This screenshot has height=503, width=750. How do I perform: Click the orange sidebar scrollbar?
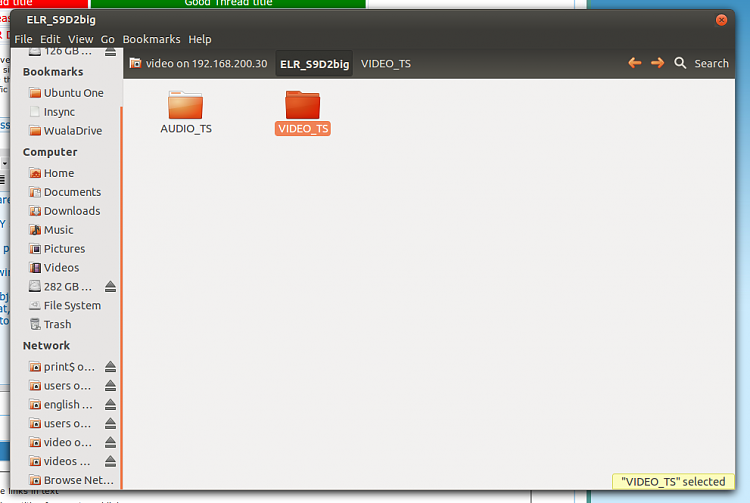121,298
